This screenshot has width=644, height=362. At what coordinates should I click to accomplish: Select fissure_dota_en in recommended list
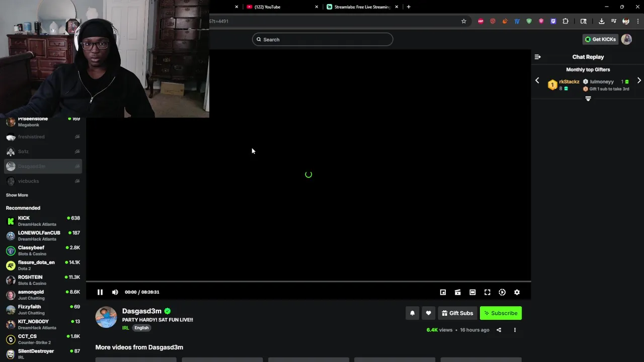pos(43,265)
